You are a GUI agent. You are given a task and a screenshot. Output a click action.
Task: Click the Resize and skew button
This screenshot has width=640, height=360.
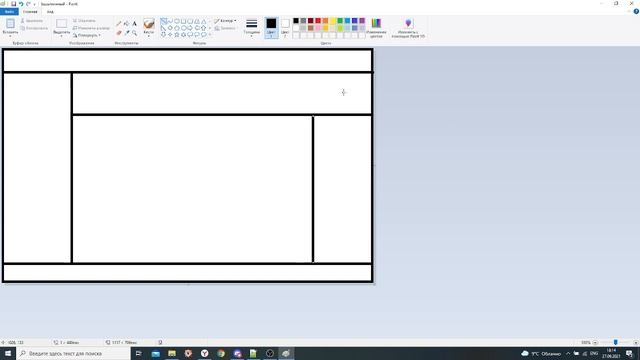[x=91, y=28]
